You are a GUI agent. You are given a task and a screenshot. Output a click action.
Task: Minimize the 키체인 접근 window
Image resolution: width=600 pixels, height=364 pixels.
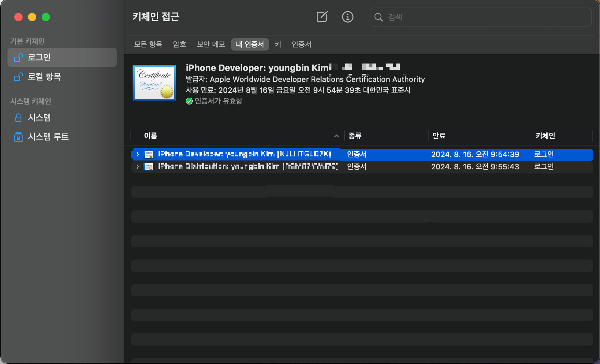(x=32, y=17)
